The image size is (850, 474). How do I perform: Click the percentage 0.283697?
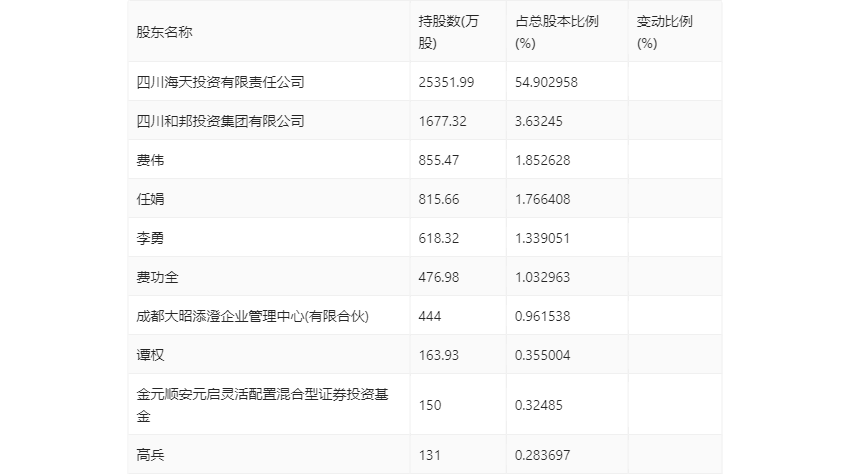coord(543,455)
